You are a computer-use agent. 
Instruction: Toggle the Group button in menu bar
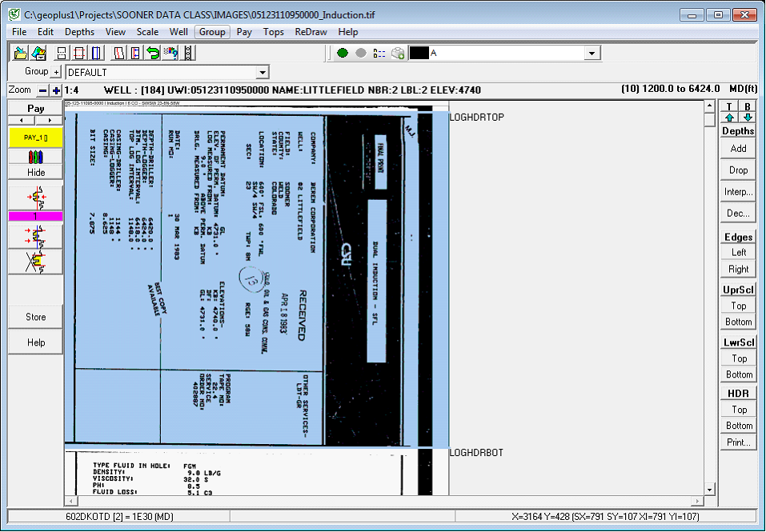(x=212, y=32)
